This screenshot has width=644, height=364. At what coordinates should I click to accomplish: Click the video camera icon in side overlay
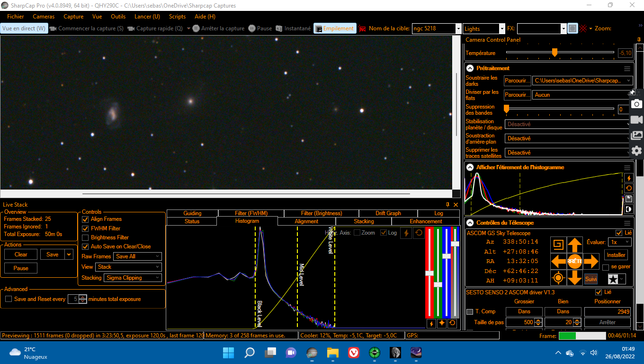tap(637, 120)
